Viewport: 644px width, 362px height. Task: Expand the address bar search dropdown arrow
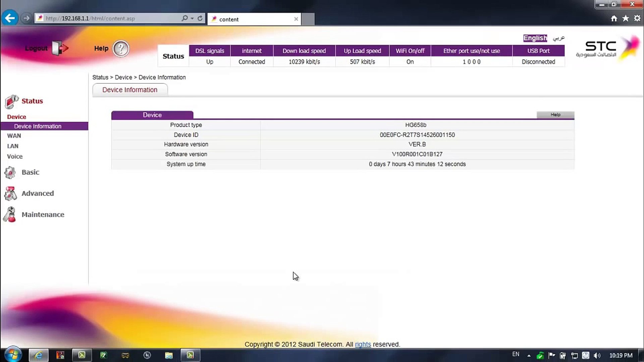point(192,18)
